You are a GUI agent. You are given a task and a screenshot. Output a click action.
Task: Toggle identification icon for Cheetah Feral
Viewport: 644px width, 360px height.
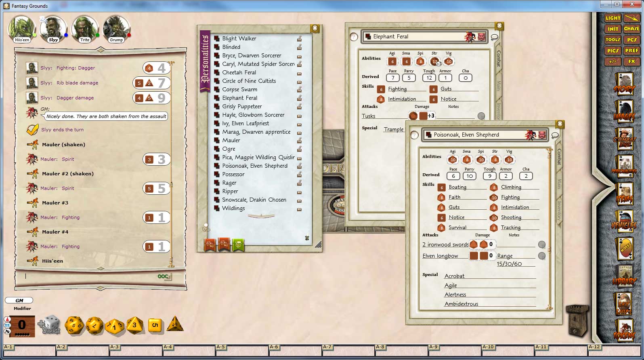[299, 73]
